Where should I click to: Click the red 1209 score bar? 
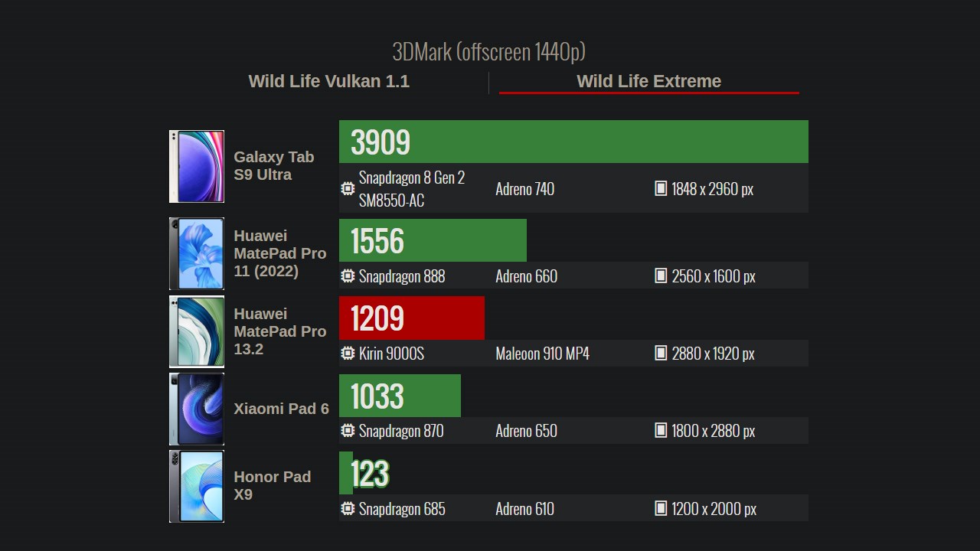tap(412, 318)
